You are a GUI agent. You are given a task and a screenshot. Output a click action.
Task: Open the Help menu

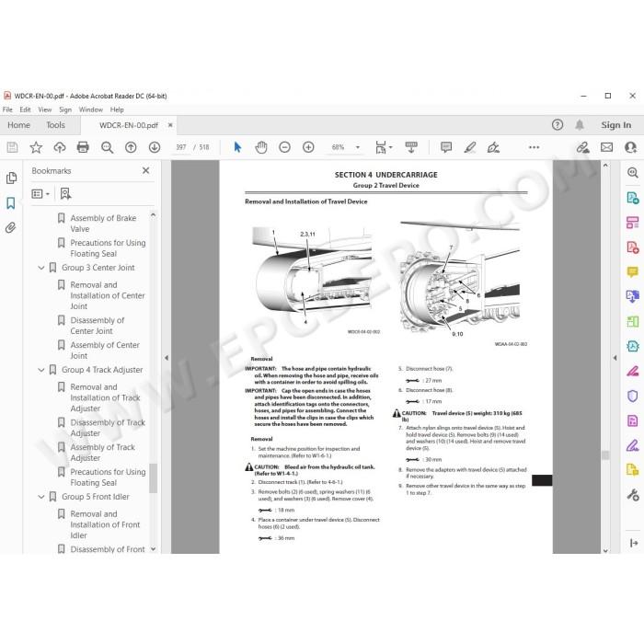pyautogui.click(x=117, y=109)
